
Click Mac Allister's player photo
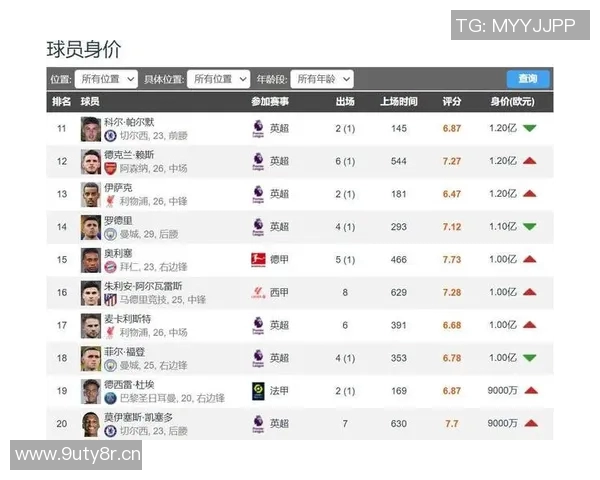coord(91,325)
